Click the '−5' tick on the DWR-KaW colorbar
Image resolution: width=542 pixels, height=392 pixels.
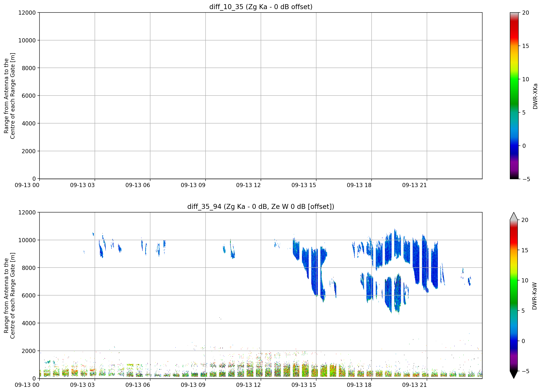(x=526, y=371)
